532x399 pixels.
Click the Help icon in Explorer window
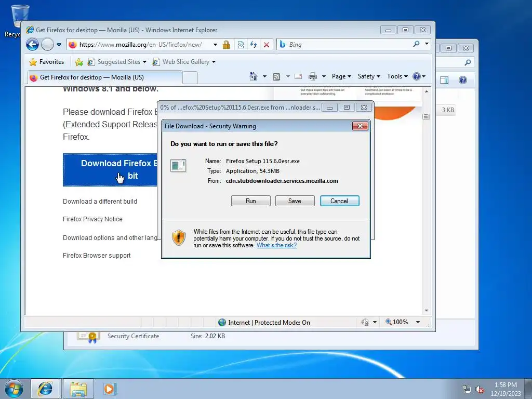tap(462, 80)
